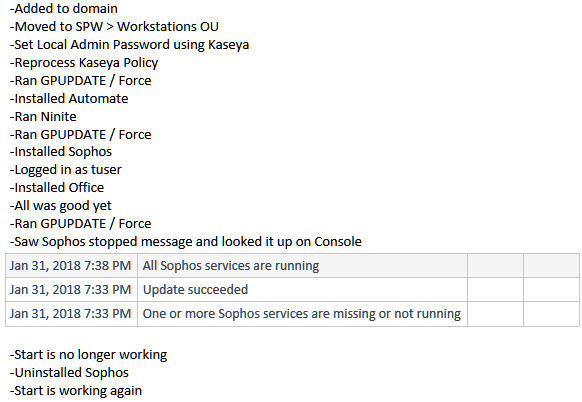Click 'Saw Sophos stopped message' line

[x=186, y=242]
